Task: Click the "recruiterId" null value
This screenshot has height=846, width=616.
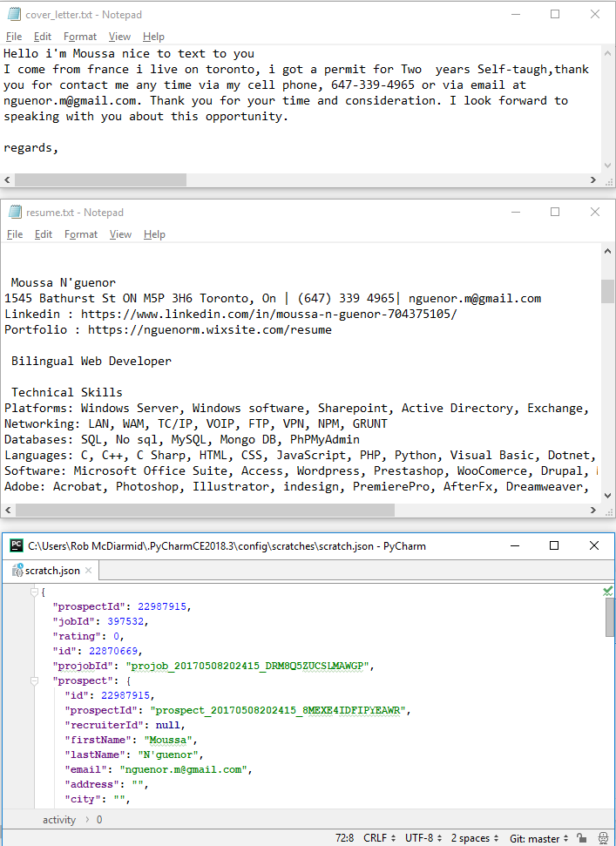Action: click(x=168, y=725)
